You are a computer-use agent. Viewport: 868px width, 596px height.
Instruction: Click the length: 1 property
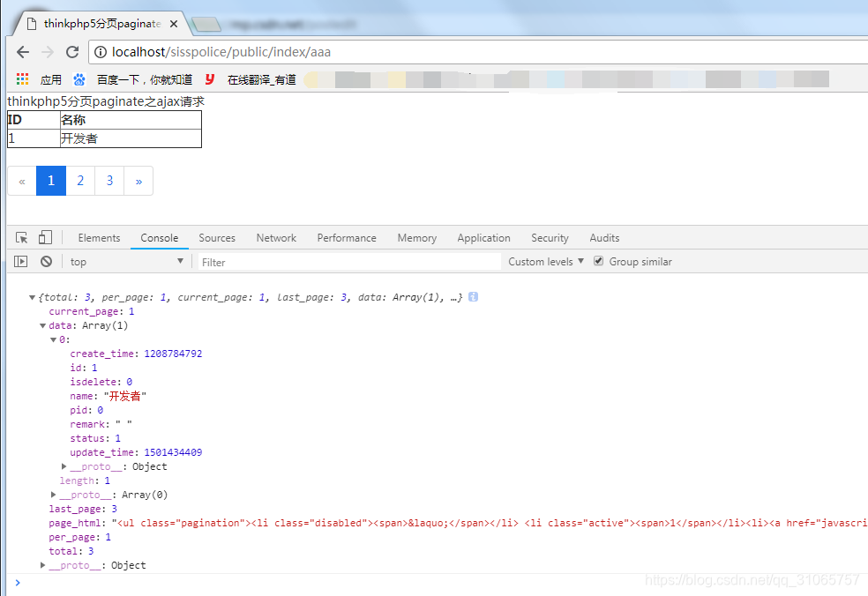coord(85,481)
